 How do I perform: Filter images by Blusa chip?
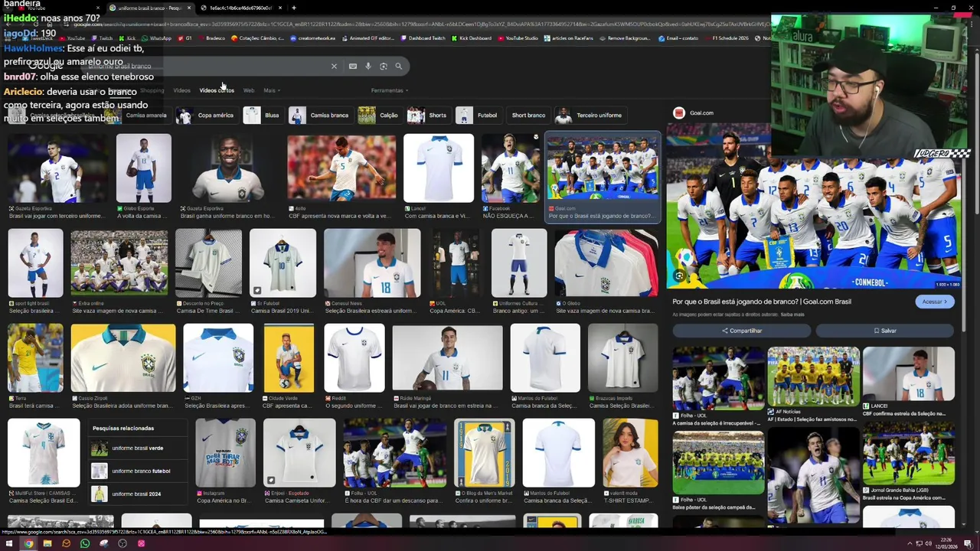[262, 116]
